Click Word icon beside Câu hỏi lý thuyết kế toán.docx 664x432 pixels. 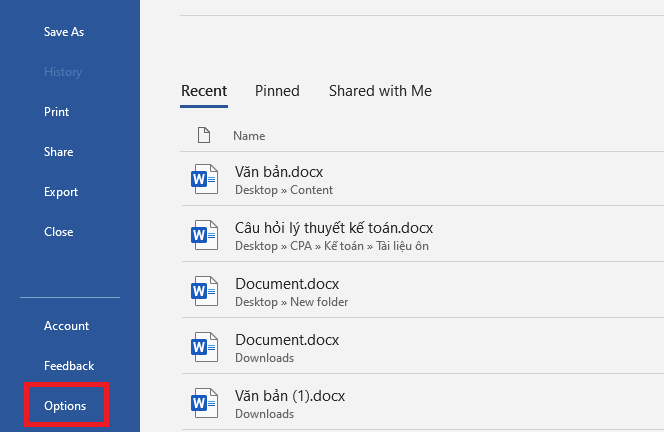coord(203,236)
